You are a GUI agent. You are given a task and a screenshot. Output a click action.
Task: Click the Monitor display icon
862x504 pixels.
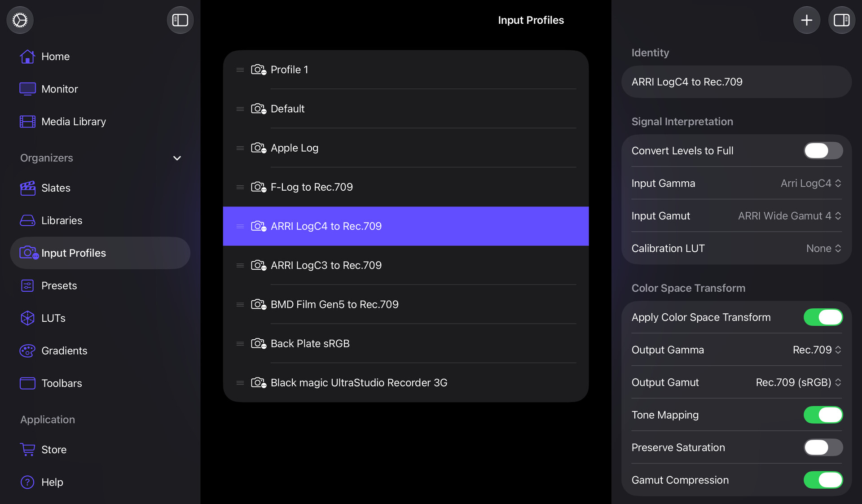pyautogui.click(x=27, y=89)
